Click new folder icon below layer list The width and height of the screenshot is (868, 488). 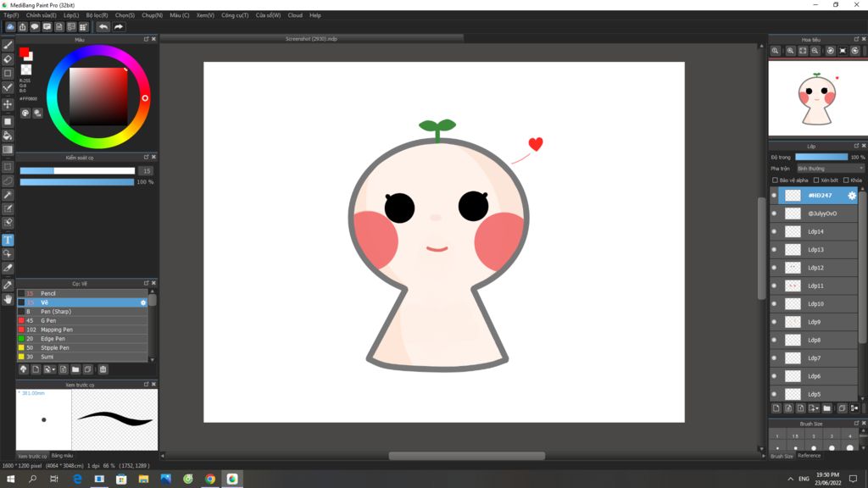tap(827, 408)
